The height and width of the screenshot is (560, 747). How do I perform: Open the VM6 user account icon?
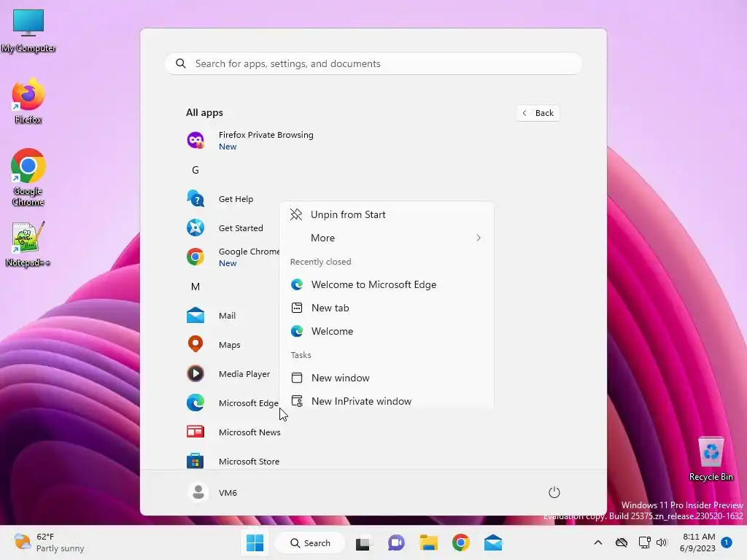click(198, 492)
